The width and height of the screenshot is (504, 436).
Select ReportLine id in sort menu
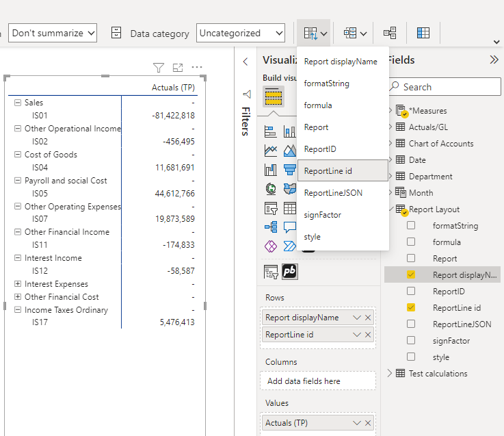tap(343, 170)
